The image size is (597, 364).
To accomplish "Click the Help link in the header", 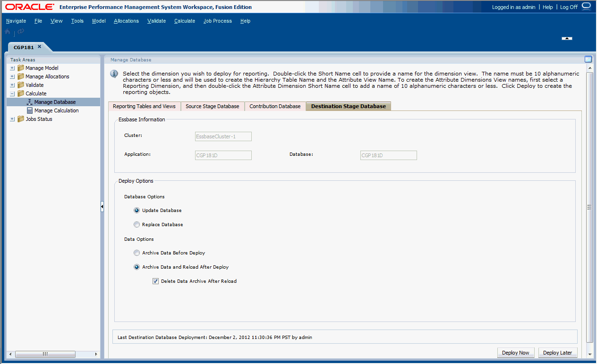I will [548, 7].
